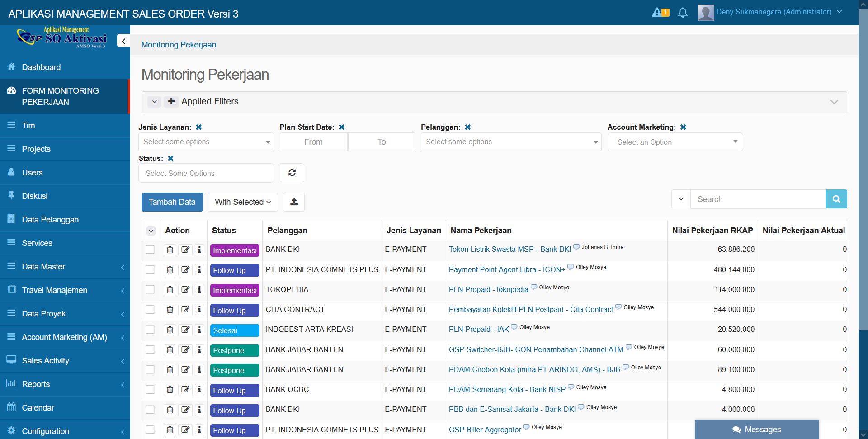The width and height of the screenshot is (868, 439).
Task: View info for PDAM Cirebon Kota row
Action: [x=199, y=370]
